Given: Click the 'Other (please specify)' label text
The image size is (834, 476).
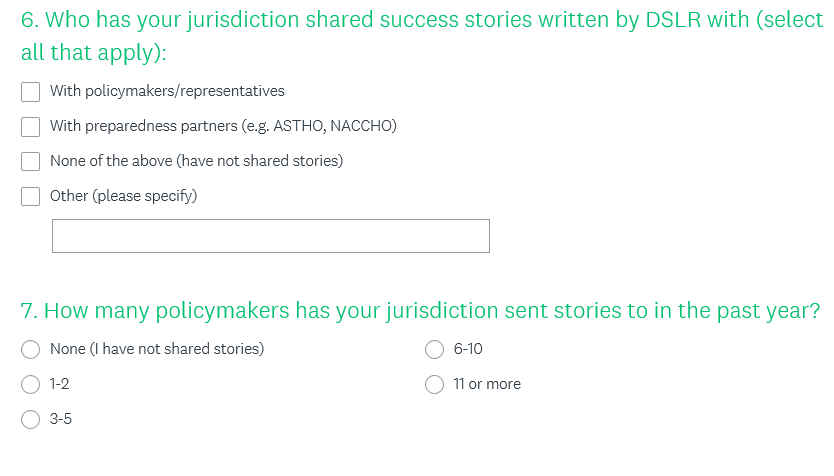Looking at the screenshot, I should point(123,196).
